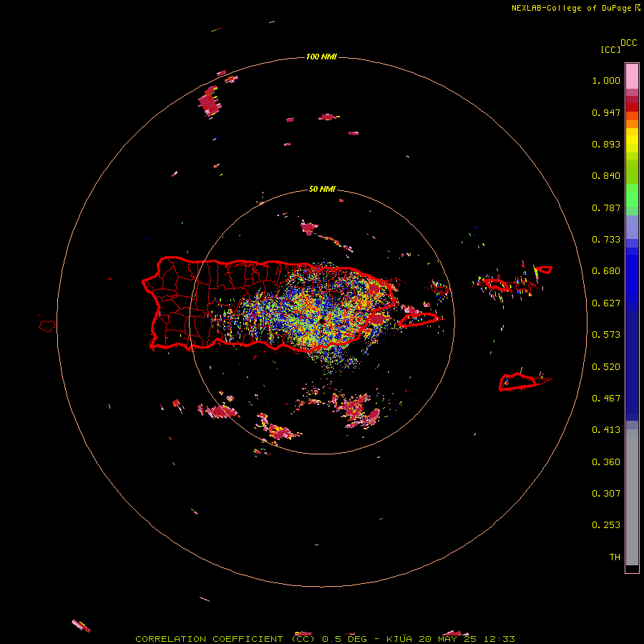Select the 0.947 legend value
Screen dimensions: 644x644
tap(606, 112)
